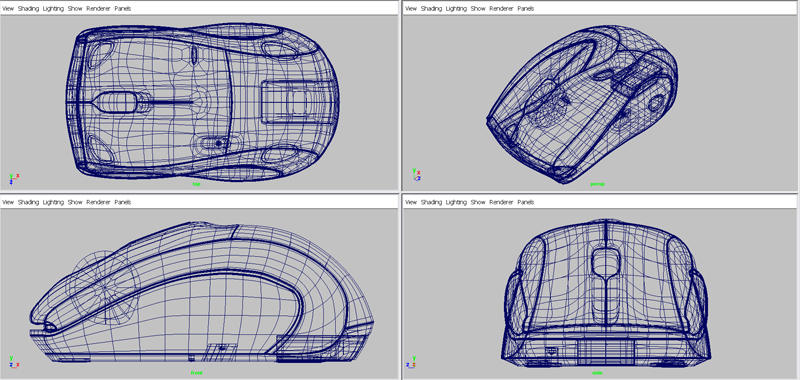
Task: Open Show menu in top-view panel
Action: (75, 9)
